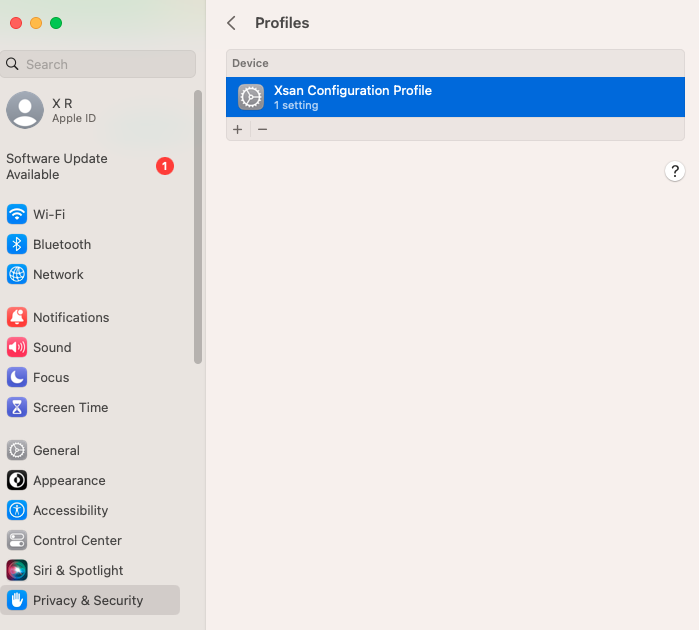This screenshot has height=630, width=699.
Task: Select the Sound speaker icon
Action: [x=17, y=347]
